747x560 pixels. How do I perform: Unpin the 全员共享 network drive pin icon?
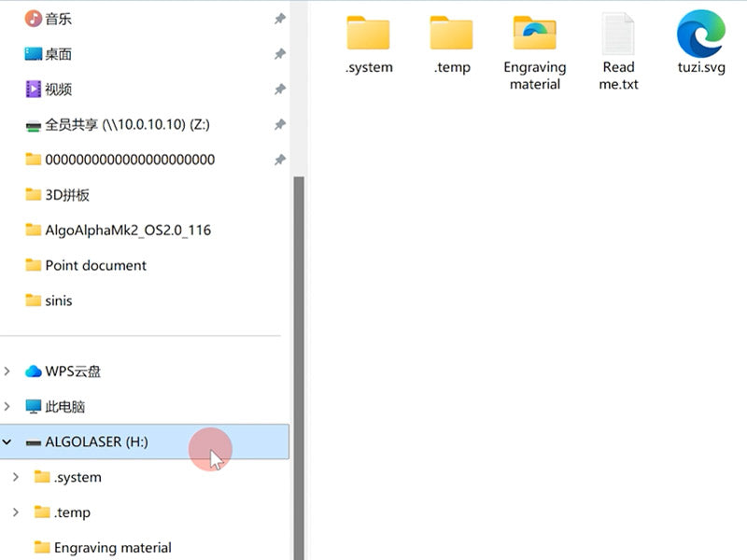pos(279,125)
